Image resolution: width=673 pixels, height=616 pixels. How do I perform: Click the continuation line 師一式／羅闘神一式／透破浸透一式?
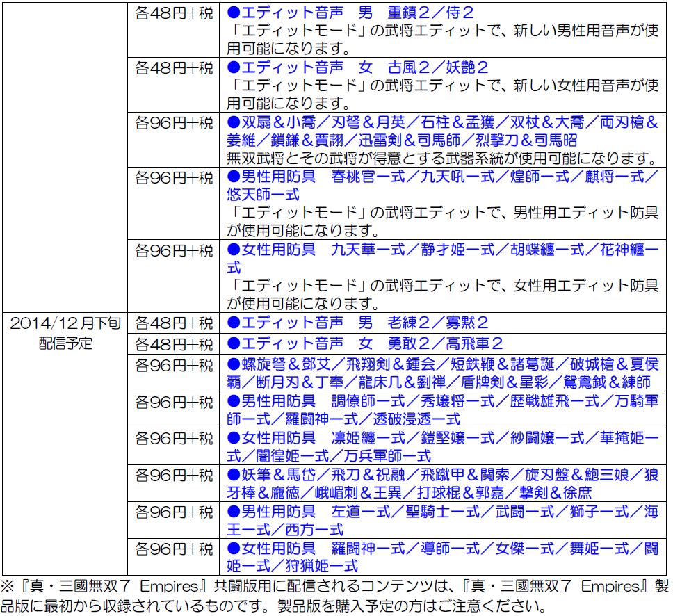(343, 419)
